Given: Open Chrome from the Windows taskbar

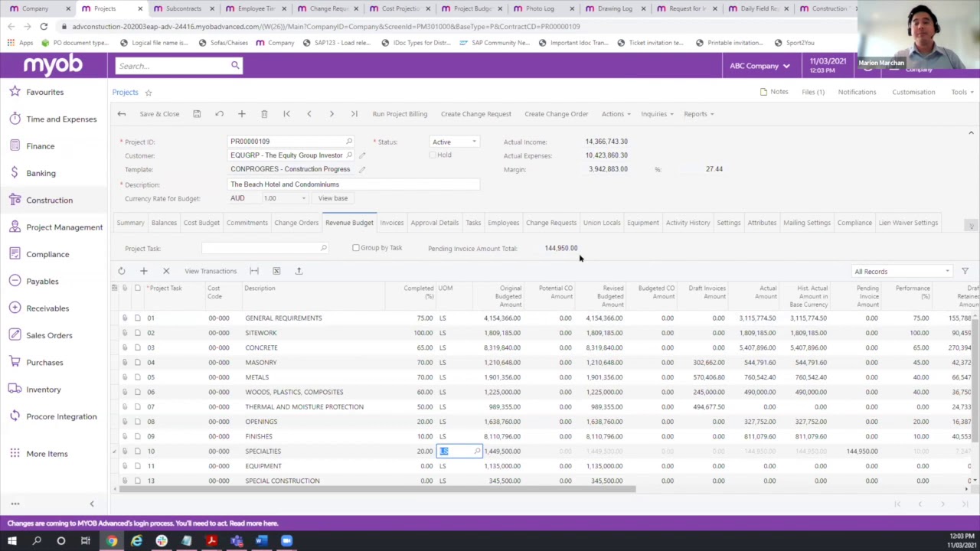Looking at the screenshot, I should coord(112,541).
